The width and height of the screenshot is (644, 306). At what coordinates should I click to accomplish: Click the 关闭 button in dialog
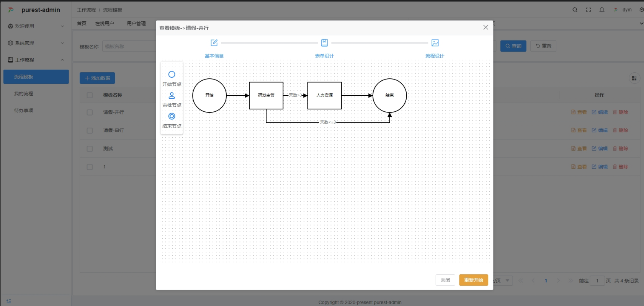point(445,280)
